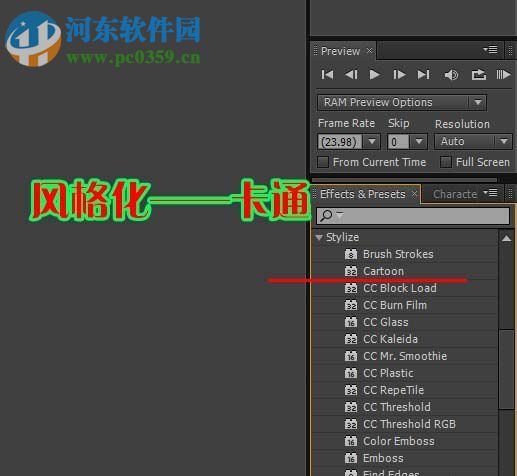Close the Effects & Presets tab
Image resolution: width=517 pixels, height=476 pixels.
pyautogui.click(x=414, y=194)
